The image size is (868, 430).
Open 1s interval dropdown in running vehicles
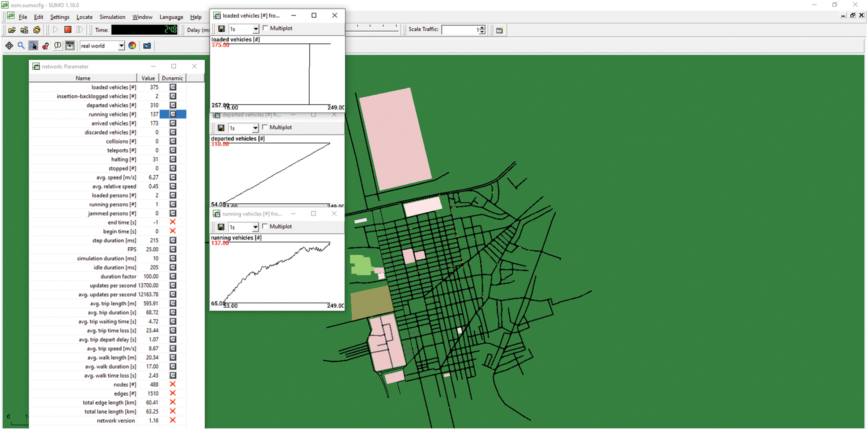coord(255,227)
